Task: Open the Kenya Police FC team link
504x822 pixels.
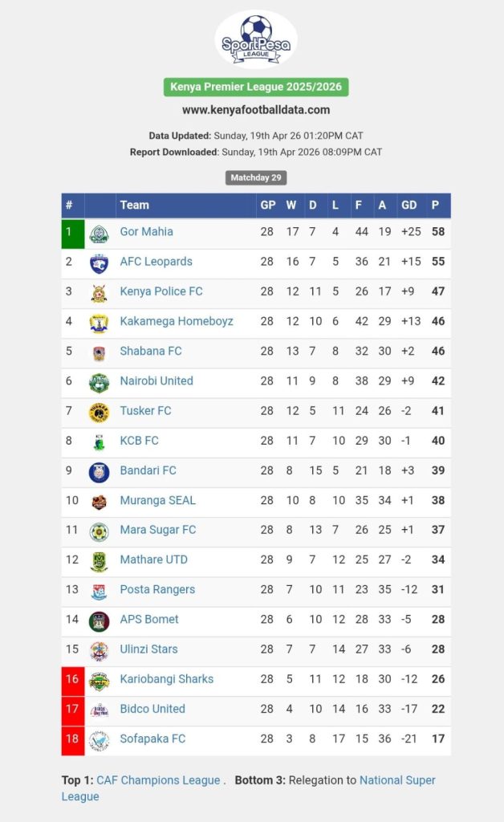Action: (x=161, y=291)
